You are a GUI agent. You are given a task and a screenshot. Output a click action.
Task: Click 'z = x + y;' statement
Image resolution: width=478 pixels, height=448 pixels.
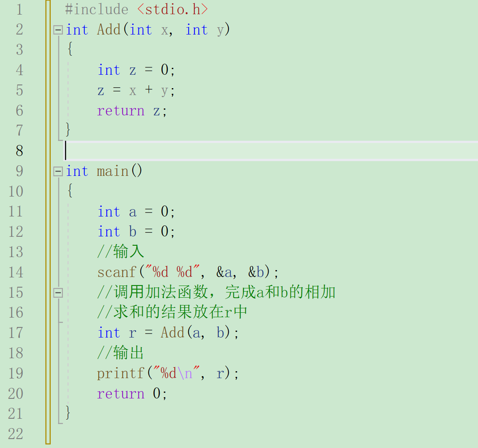click(x=136, y=90)
